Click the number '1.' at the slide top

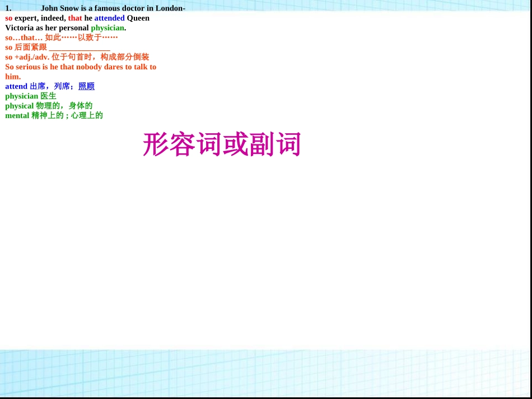(8, 8)
